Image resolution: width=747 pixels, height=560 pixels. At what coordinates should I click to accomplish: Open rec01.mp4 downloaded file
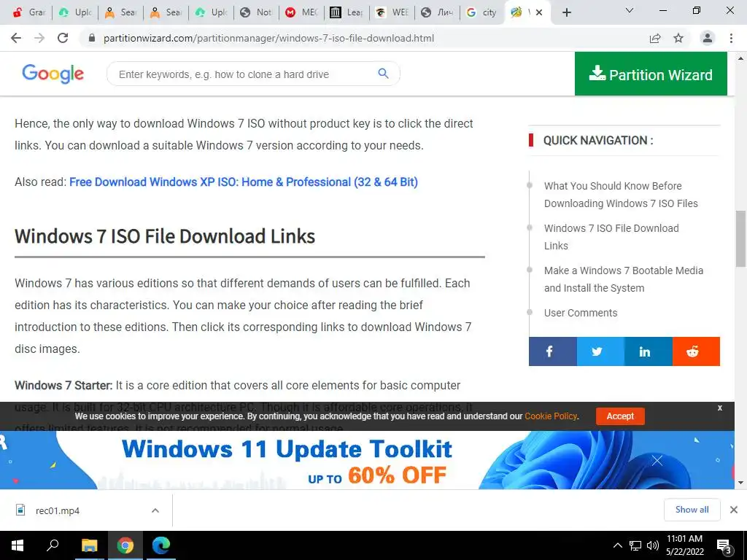pyautogui.click(x=57, y=510)
